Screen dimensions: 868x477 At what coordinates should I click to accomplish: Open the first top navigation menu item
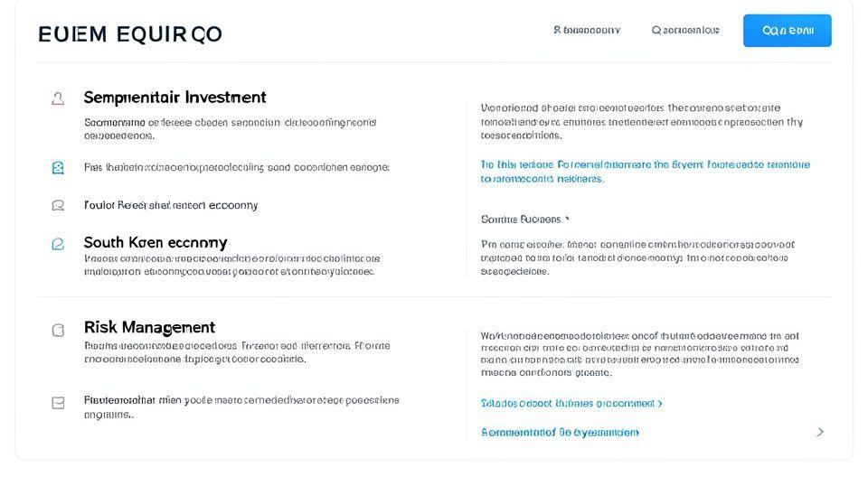click(x=587, y=30)
